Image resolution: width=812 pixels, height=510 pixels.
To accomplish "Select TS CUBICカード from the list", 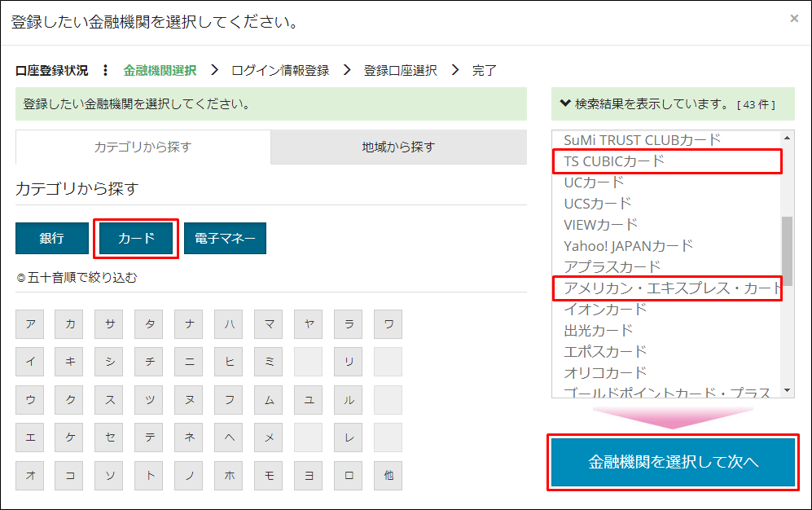I will pos(614,161).
